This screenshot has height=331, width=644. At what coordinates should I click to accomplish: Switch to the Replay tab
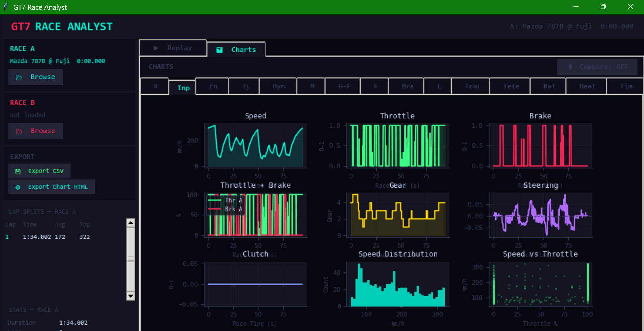click(173, 48)
